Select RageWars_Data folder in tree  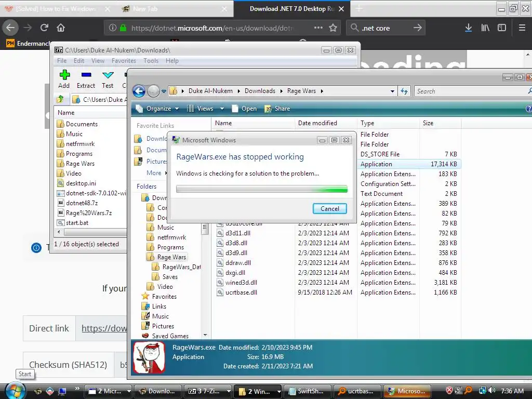click(x=177, y=267)
